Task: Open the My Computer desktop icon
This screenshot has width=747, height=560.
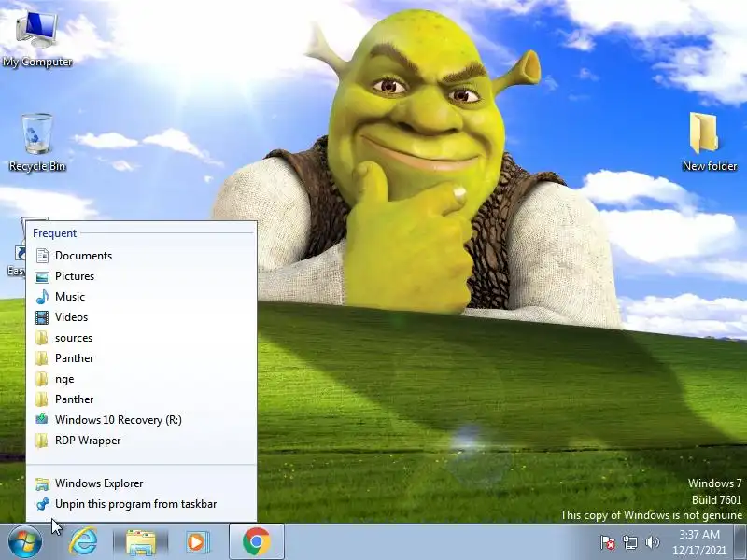Action: pyautogui.click(x=36, y=39)
